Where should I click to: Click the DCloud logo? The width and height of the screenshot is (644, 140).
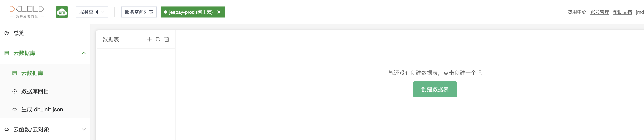tap(27, 12)
